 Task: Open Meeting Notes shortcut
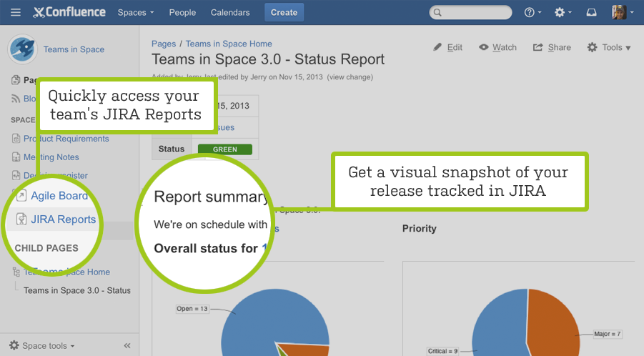click(x=51, y=157)
